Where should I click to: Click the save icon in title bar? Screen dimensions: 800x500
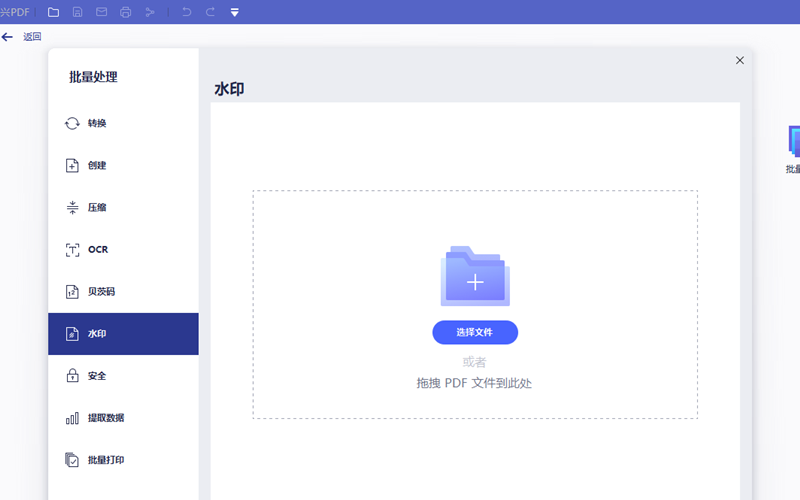pyautogui.click(x=78, y=12)
